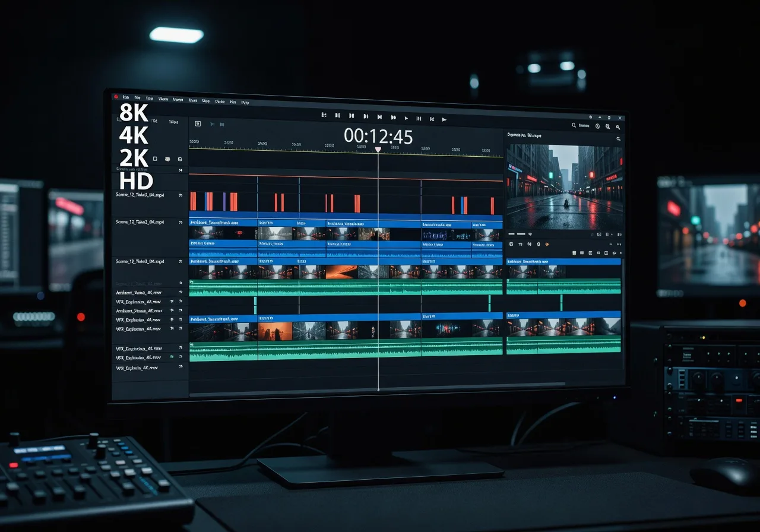Select the HD resolution option
The width and height of the screenshot is (760, 532).
pos(137,181)
